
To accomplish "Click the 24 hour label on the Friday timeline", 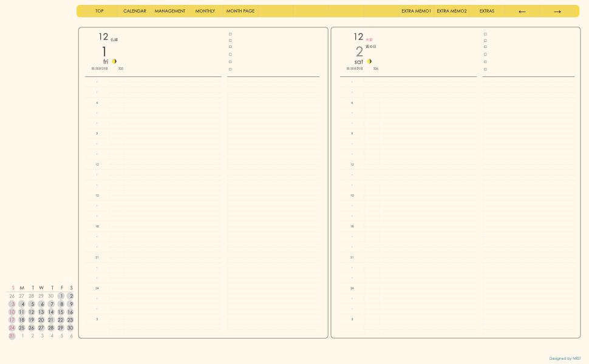I will [97, 288].
